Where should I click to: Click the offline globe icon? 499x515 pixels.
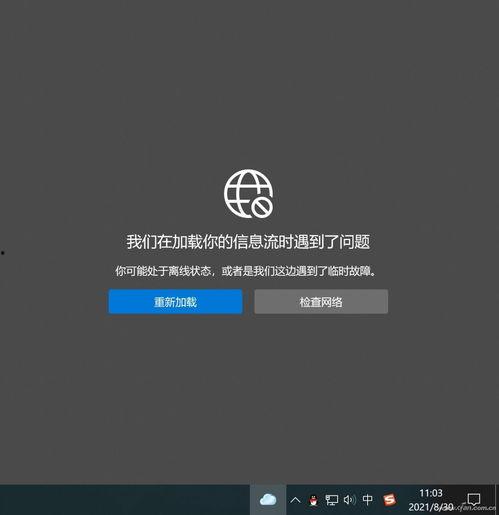click(x=248, y=194)
